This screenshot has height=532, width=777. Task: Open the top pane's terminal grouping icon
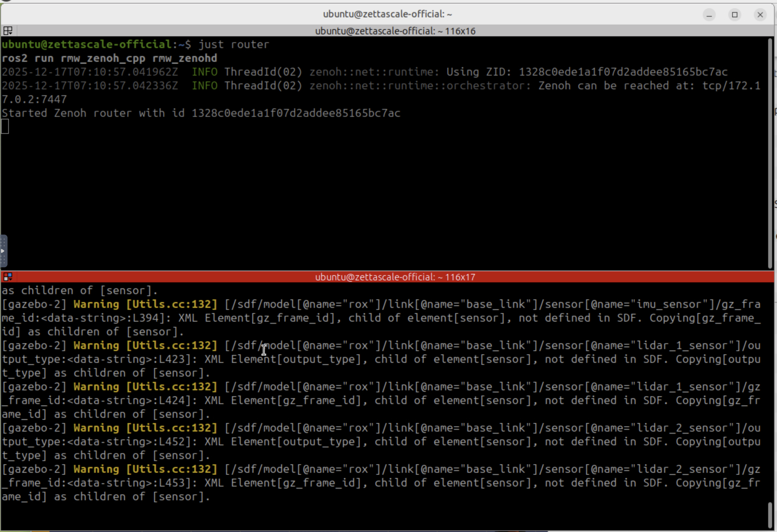click(x=8, y=31)
